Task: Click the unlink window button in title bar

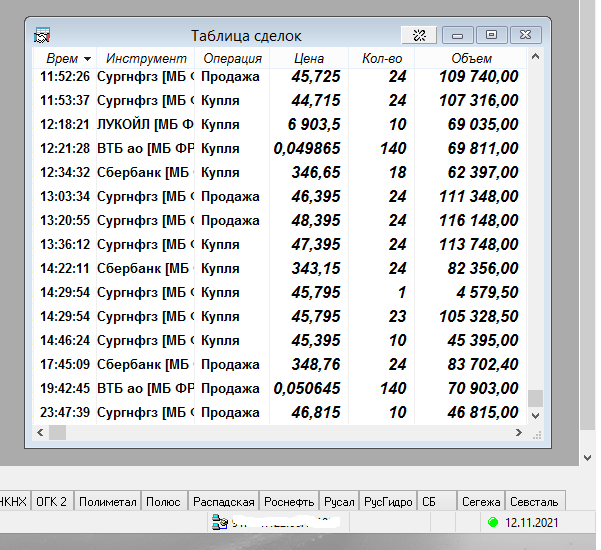Action: pos(419,35)
